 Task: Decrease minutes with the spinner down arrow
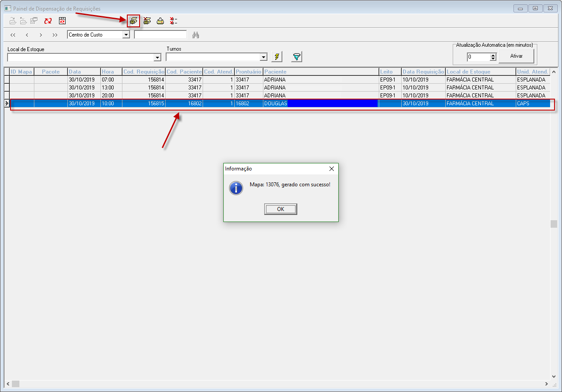[x=493, y=59]
